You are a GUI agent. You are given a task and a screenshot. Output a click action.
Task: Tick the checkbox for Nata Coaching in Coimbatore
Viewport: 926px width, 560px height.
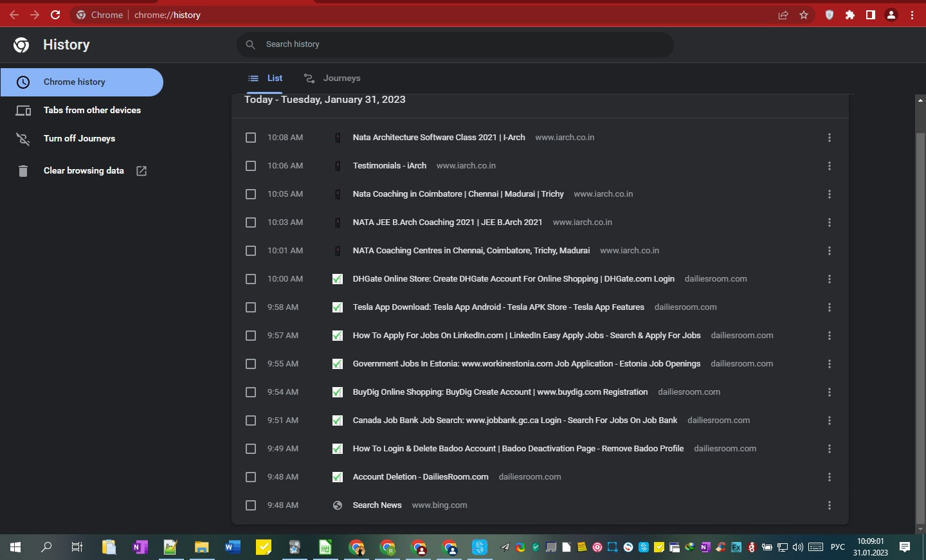[x=251, y=194]
